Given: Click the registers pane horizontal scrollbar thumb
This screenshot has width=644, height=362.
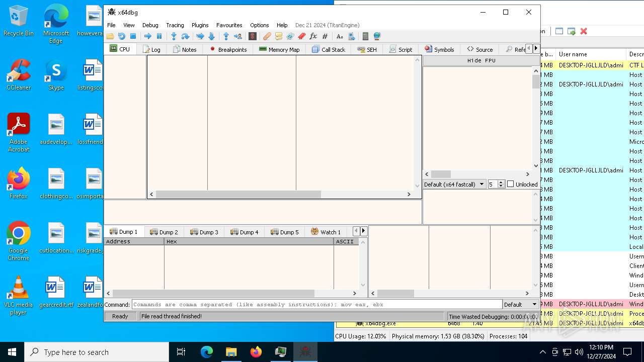Looking at the screenshot, I should coord(441,174).
